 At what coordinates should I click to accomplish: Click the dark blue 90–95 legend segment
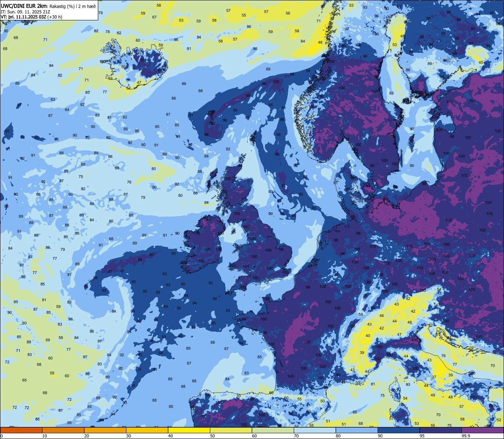coord(399,430)
